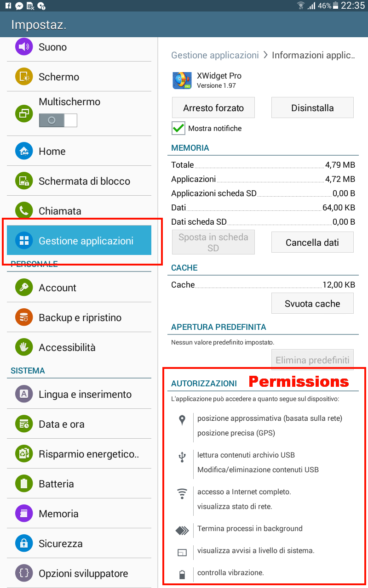Tap the Risparmio energetico recycle icon
This screenshot has width=368, height=588.
pos(24,454)
